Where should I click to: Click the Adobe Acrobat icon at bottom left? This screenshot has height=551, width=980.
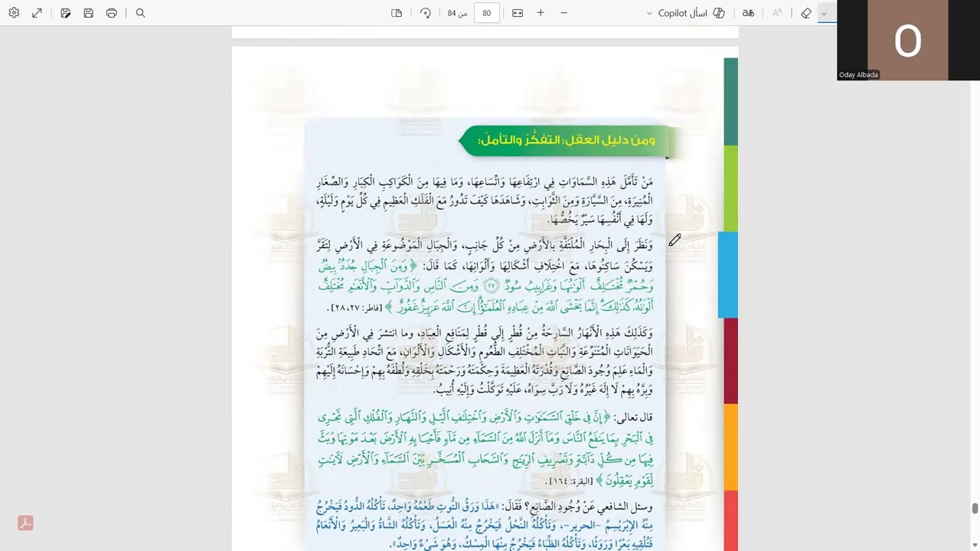[x=25, y=523]
